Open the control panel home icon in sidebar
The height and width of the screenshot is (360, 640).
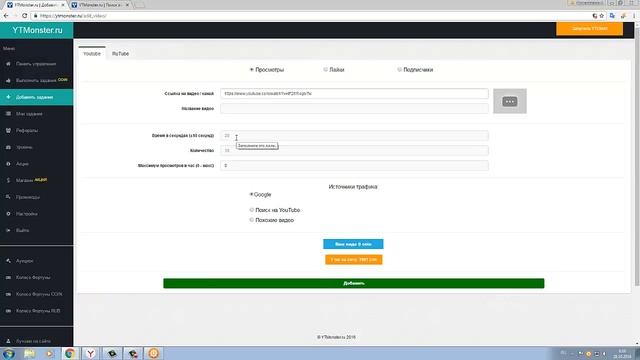click(x=8, y=64)
